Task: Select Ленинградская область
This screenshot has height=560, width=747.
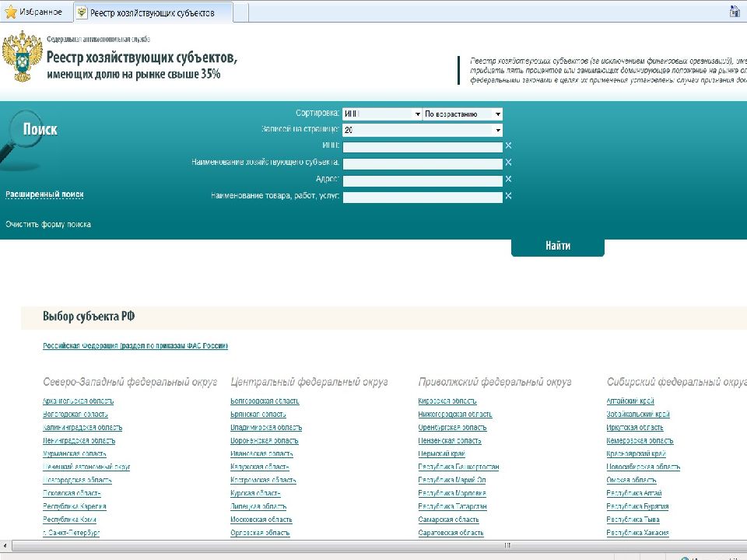Action: pyautogui.click(x=79, y=440)
